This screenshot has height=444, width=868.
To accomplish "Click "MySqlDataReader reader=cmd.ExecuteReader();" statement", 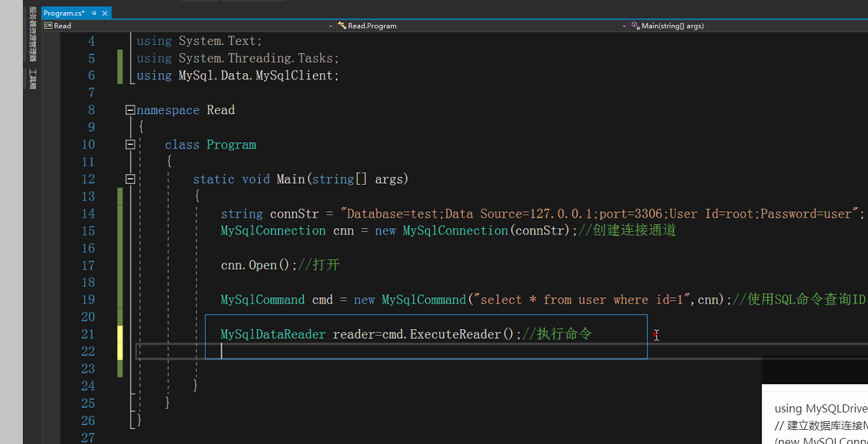I will click(x=371, y=335).
